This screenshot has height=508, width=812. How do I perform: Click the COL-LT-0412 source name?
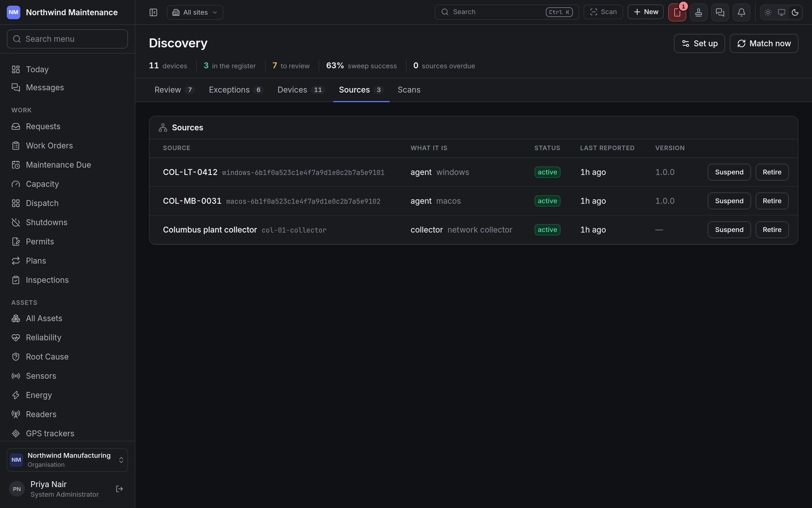pyautogui.click(x=190, y=172)
